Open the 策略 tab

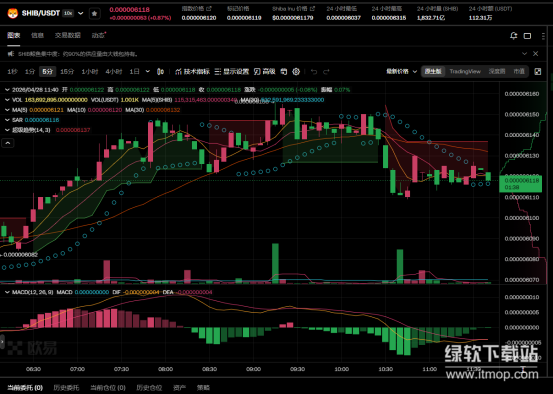coord(203,388)
